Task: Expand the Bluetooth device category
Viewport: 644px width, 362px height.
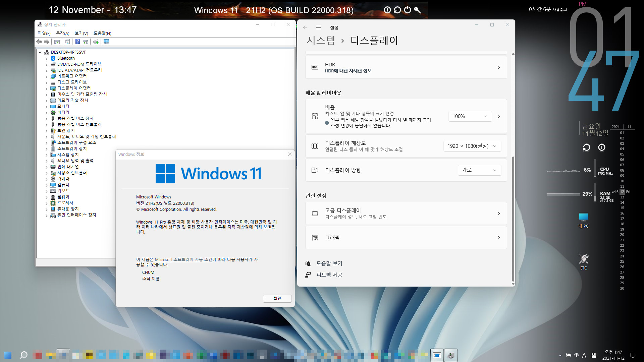Action: click(x=46, y=58)
